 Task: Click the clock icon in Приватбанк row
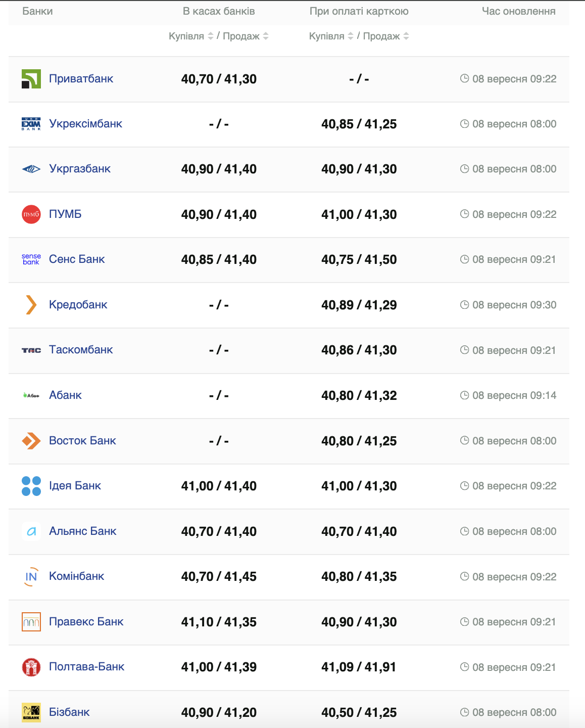(x=465, y=78)
